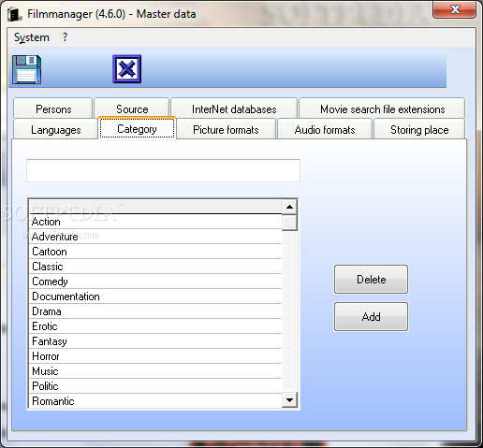Open Movie search file extensions tab
Image resolution: width=483 pixels, height=448 pixels.
[382, 108]
